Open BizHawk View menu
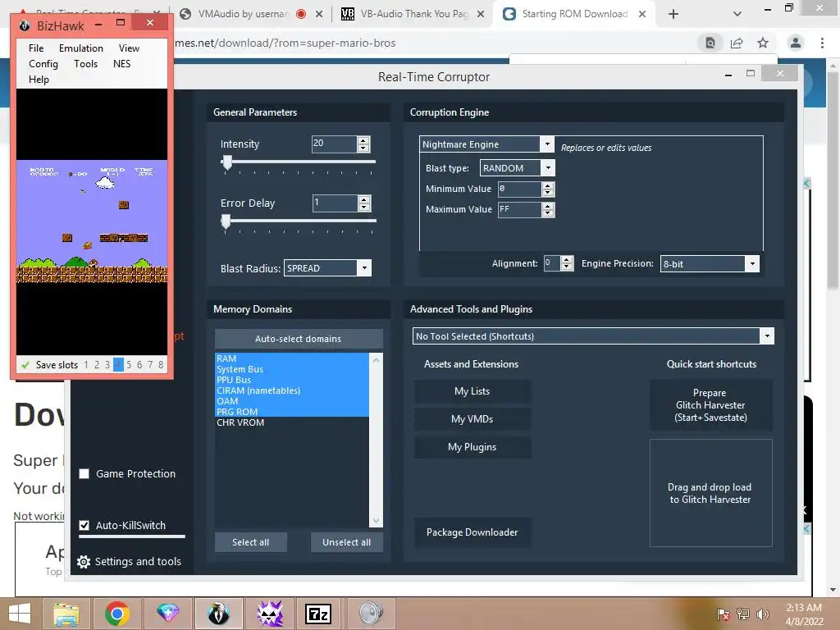Viewport: 840px width, 630px height. tap(129, 48)
